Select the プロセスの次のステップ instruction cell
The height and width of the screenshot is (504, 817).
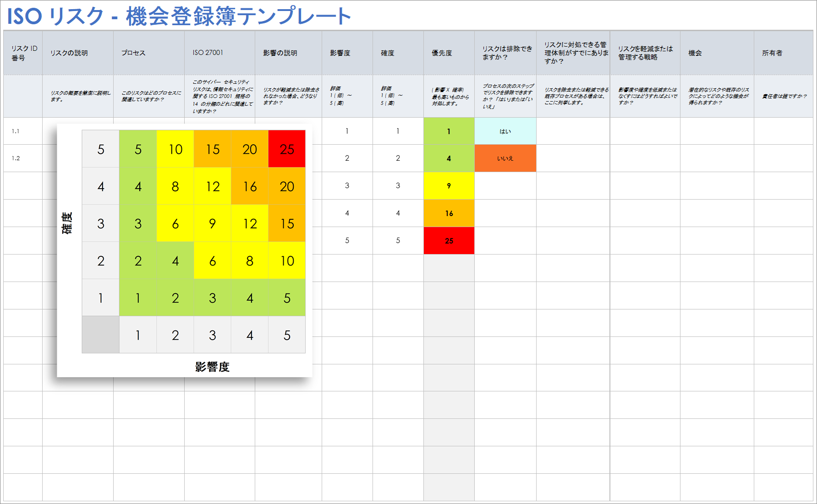click(x=505, y=96)
